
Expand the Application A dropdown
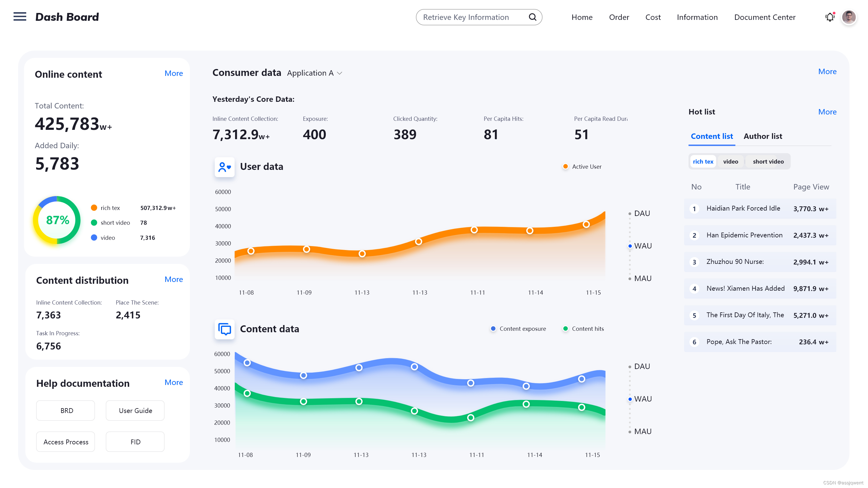click(x=314, y=73)
